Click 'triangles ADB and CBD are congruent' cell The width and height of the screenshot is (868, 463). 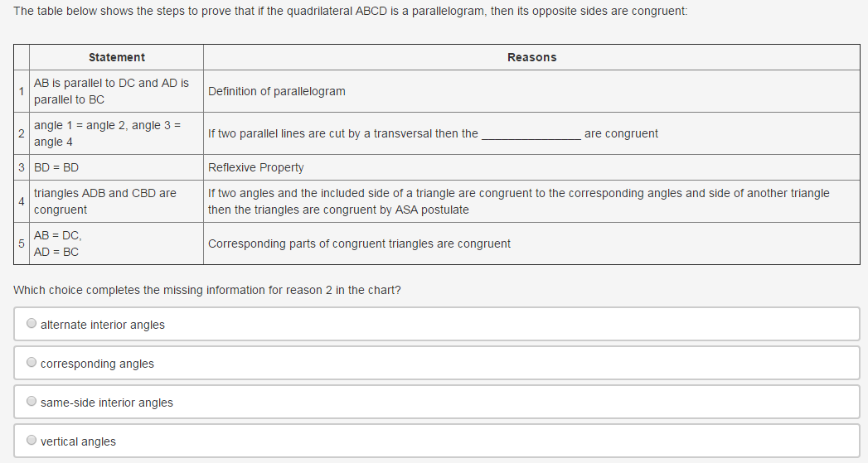coord(116,201)
